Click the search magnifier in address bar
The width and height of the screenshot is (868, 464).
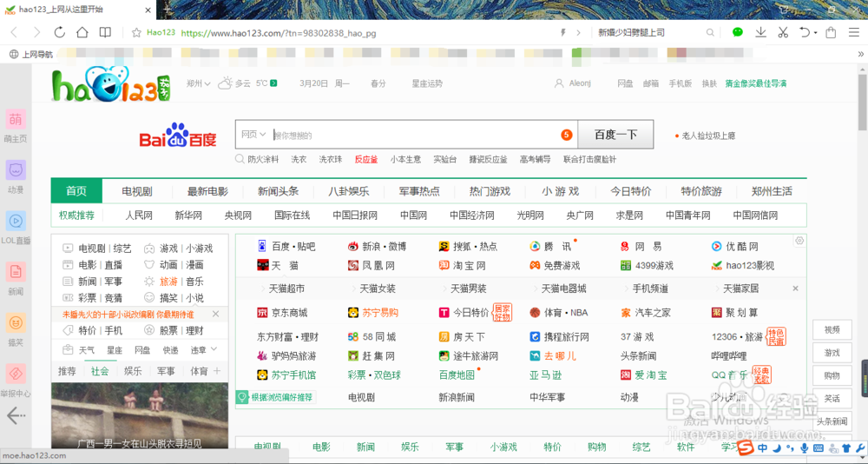[710, 33]
